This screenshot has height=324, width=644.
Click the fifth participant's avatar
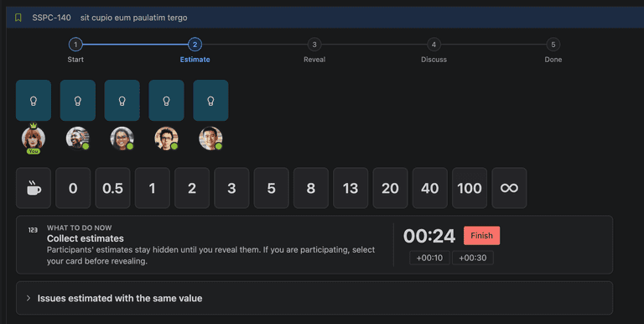click(x=210, y=138)
